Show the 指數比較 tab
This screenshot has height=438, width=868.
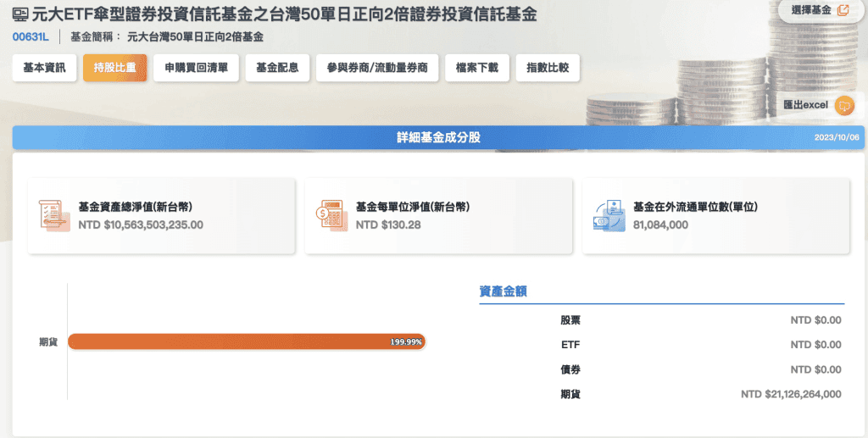pyautogui.click(x=548, y=68)
